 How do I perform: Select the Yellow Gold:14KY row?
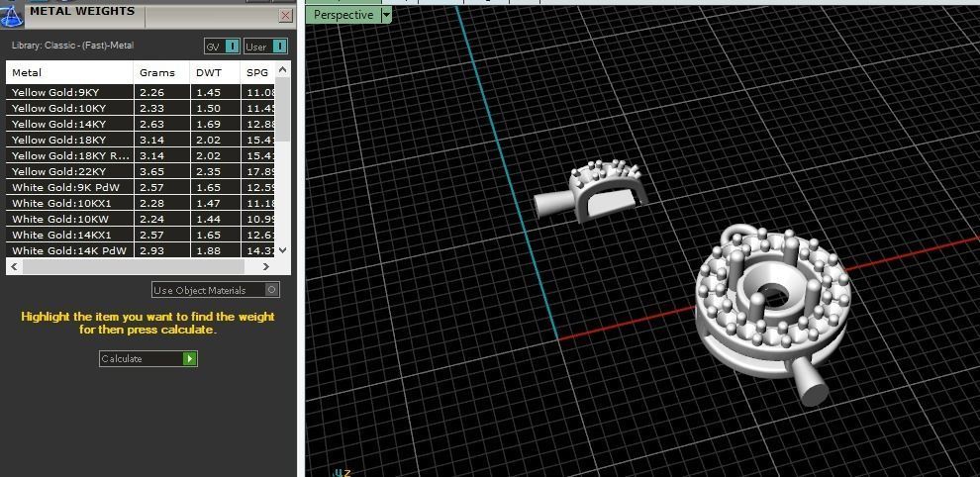click(x=141, y=124)
